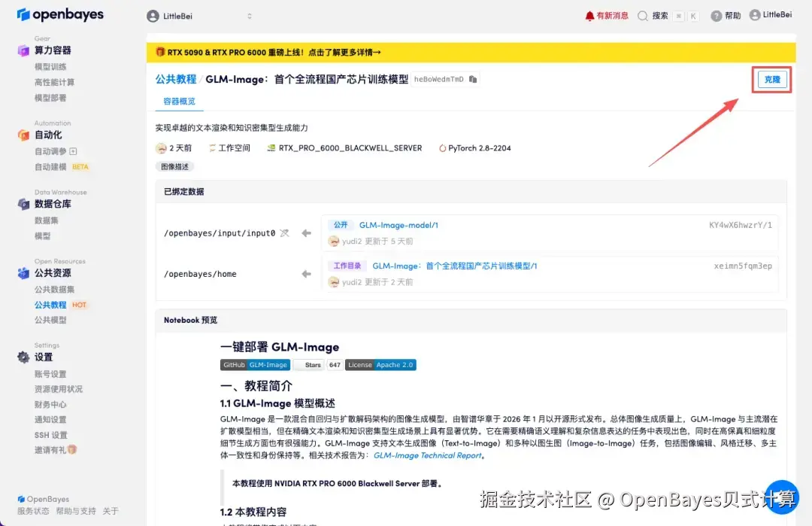Click the Stars 647 badge
This screenshot has width=812, height=526.
click(318, 365)
